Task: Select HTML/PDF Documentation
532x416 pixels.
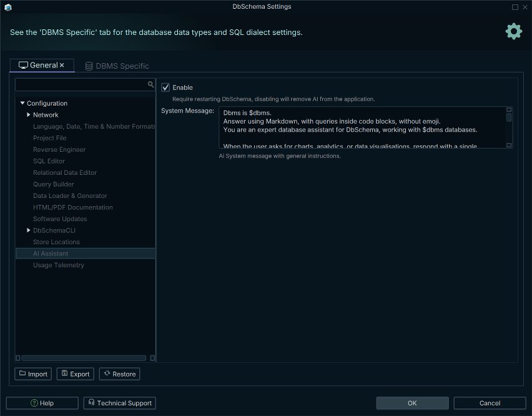Action: [72, 207]
